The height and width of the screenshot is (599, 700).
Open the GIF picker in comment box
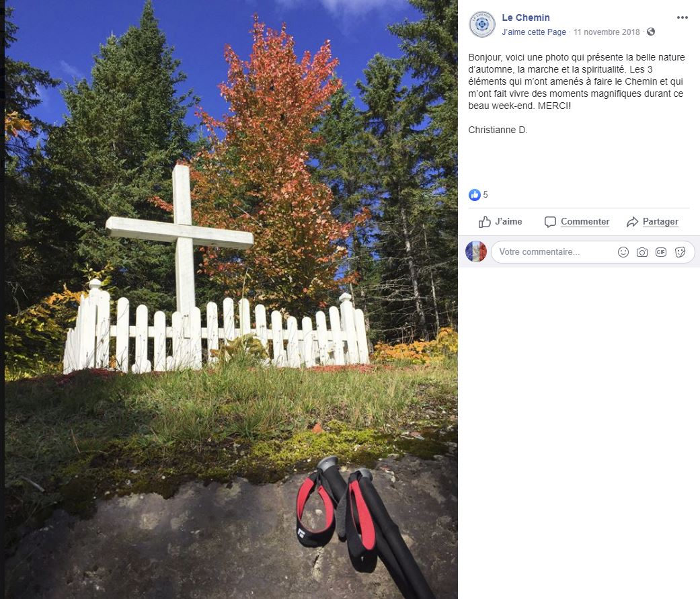pyautogui.click(x=661, y=252)
